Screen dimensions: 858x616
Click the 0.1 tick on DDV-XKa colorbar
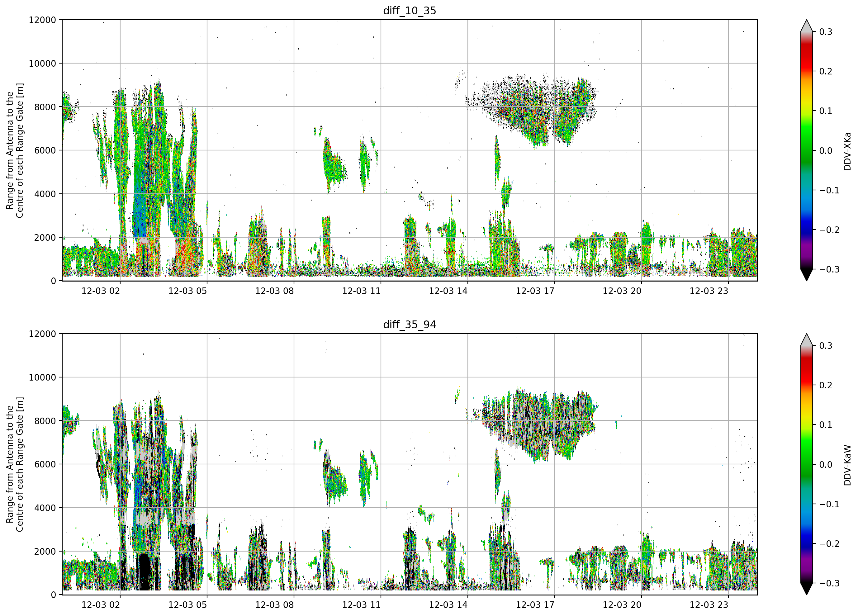point(826,111)
